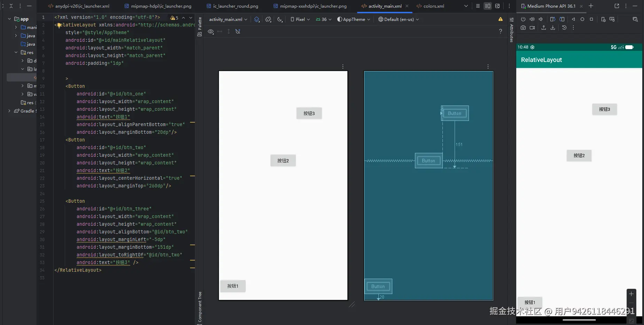The image size is (644, 325).
Task: Open the anydpi-v26\ic_launcher.xml tab
Action: pyautogui.click(x=82, y=6)
